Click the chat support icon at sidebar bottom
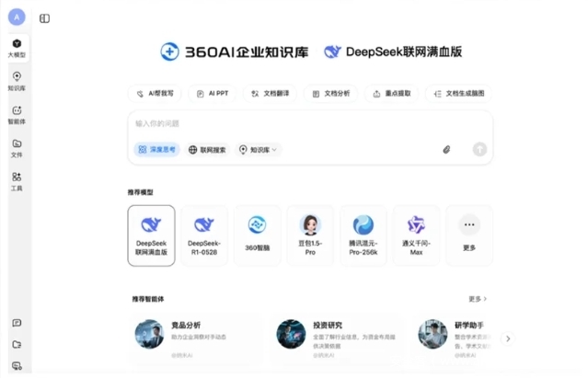This screenshot has height=378, width=588. coord(17,366)
